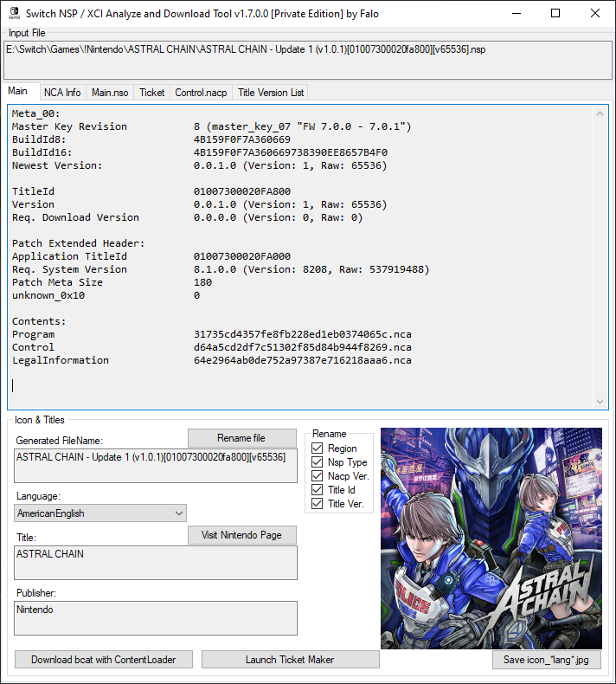The width and height of the screenshot is (616, 684).
Task: Uncheck the Title Ver. option
Action: tap(318, 504)
